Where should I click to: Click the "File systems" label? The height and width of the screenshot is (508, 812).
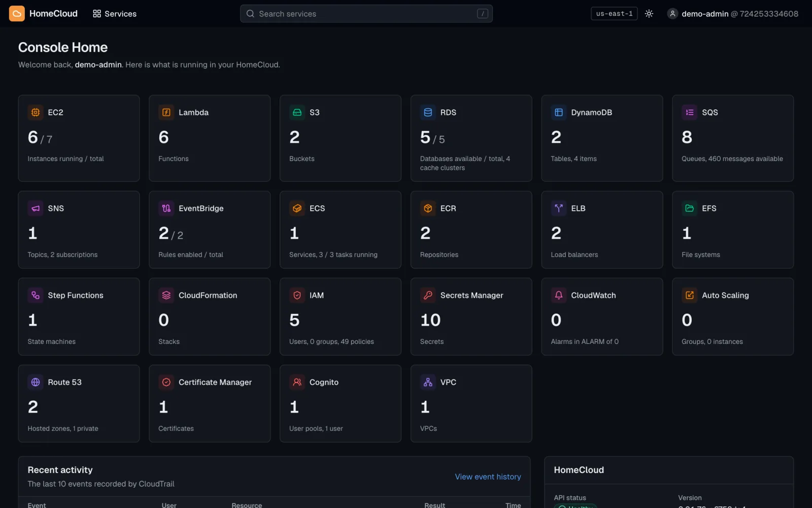pos(700,255)
